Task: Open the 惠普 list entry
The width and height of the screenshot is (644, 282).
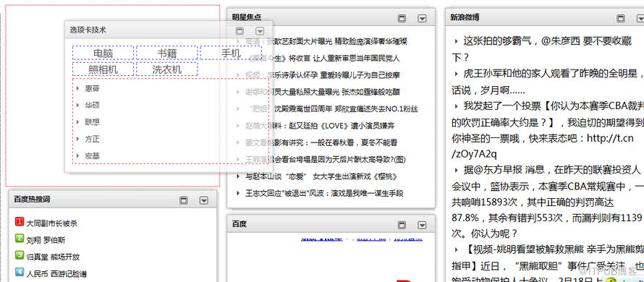Action: click(x=92, y=88)
